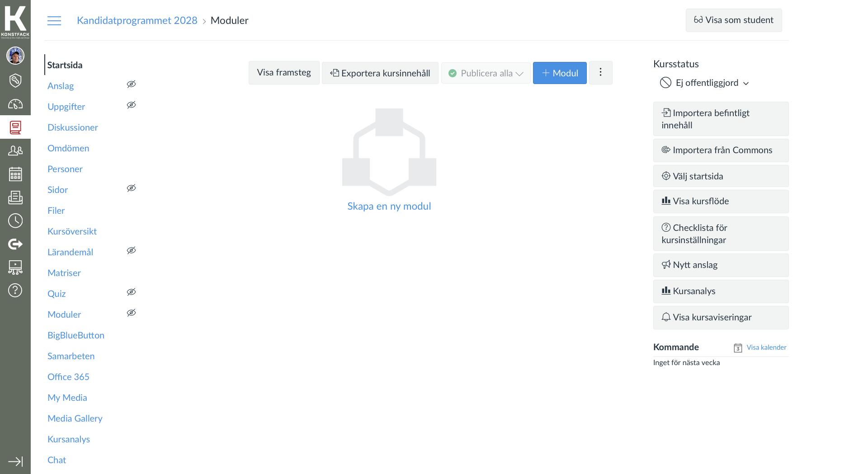
Task: Open the modules more options kebab menu
Action: coord(600,72)
